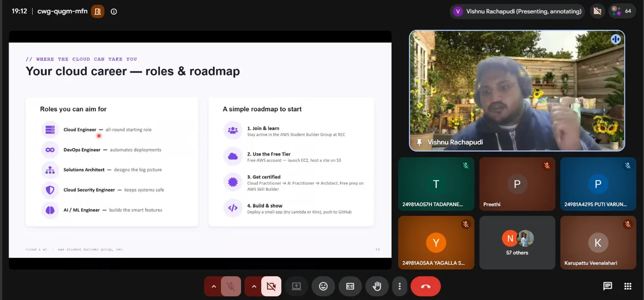Open the three-dot more options menu

tap(400, 286)
